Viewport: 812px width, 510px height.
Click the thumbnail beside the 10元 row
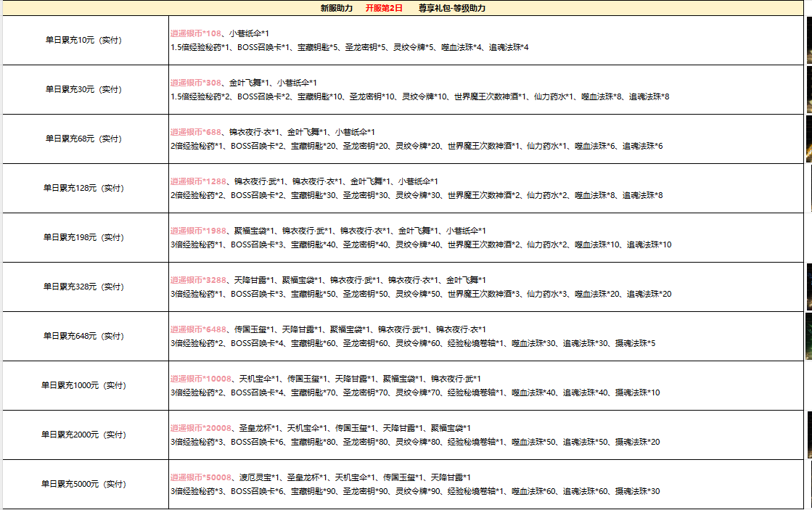point(808,40)
